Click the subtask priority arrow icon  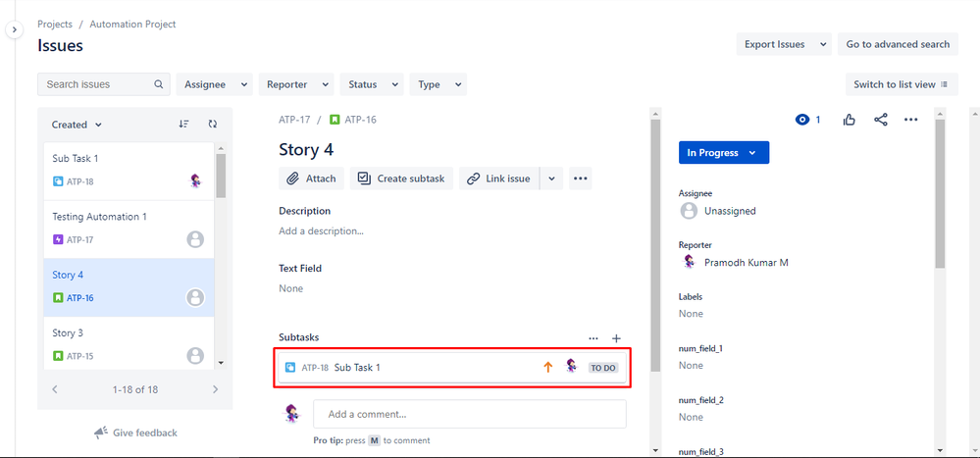[x=548, y=368]
